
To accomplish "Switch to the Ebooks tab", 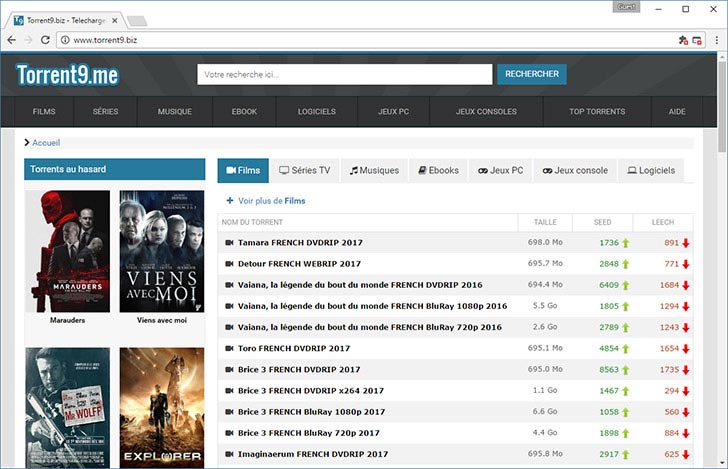I will [x=438, y=170].
